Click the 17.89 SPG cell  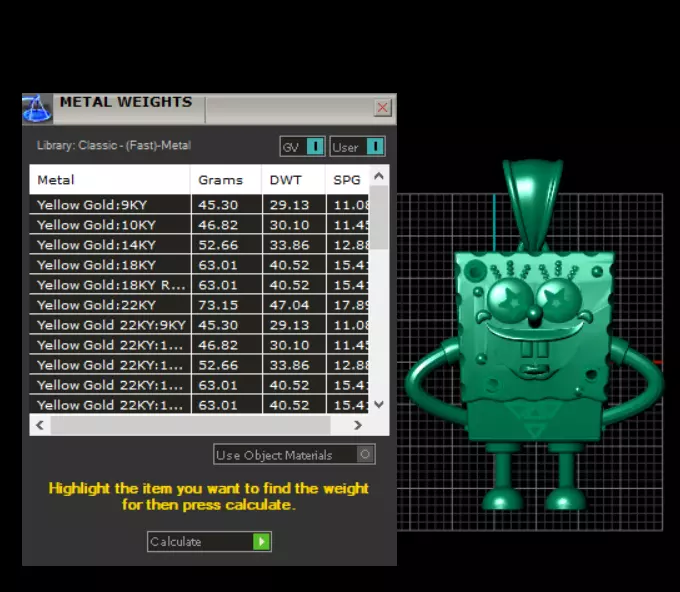coord(348,305)
